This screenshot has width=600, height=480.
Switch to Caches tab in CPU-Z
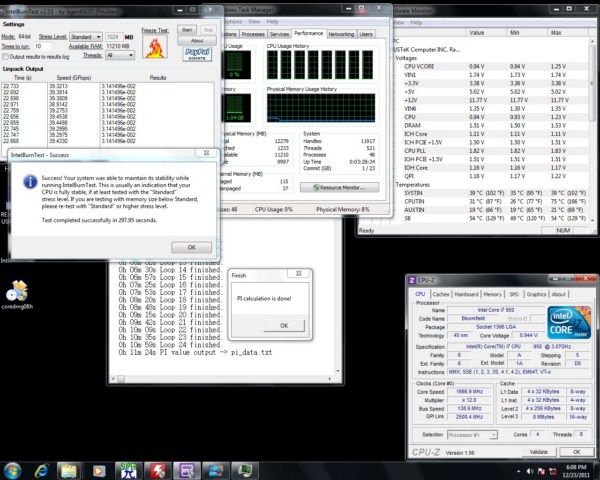pyautogui.click(x=441, y=294)
